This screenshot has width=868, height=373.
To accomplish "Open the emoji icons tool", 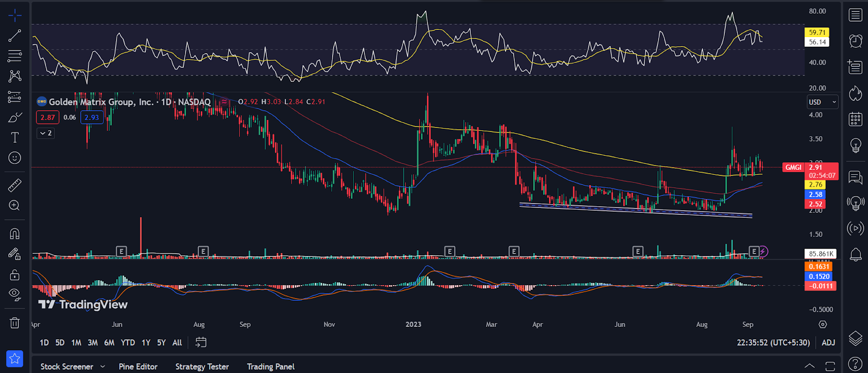I will [15, 158].
